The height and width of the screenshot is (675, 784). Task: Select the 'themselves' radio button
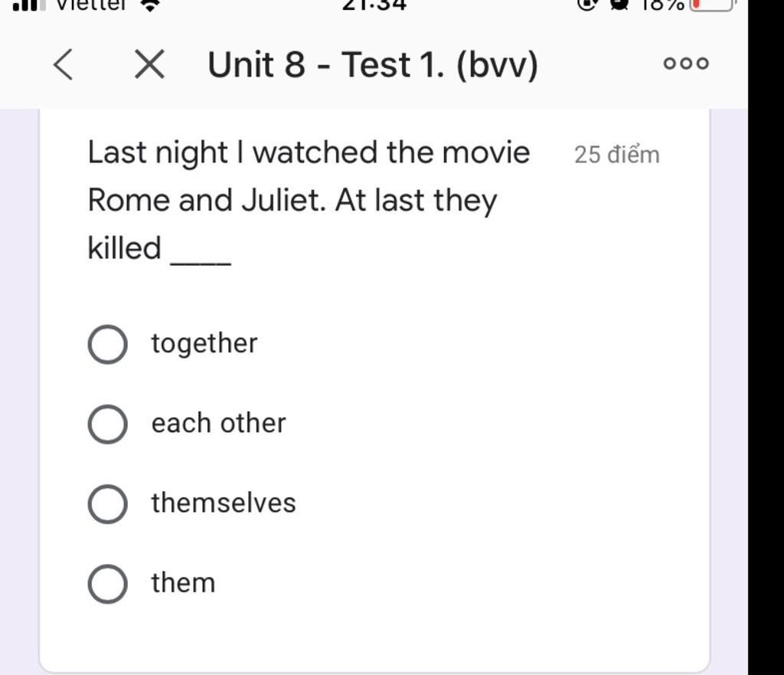[x=107, y=504]
